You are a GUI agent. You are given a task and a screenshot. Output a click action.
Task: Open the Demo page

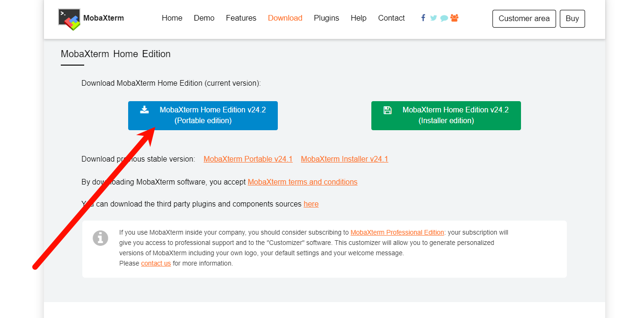click(204, 18)
